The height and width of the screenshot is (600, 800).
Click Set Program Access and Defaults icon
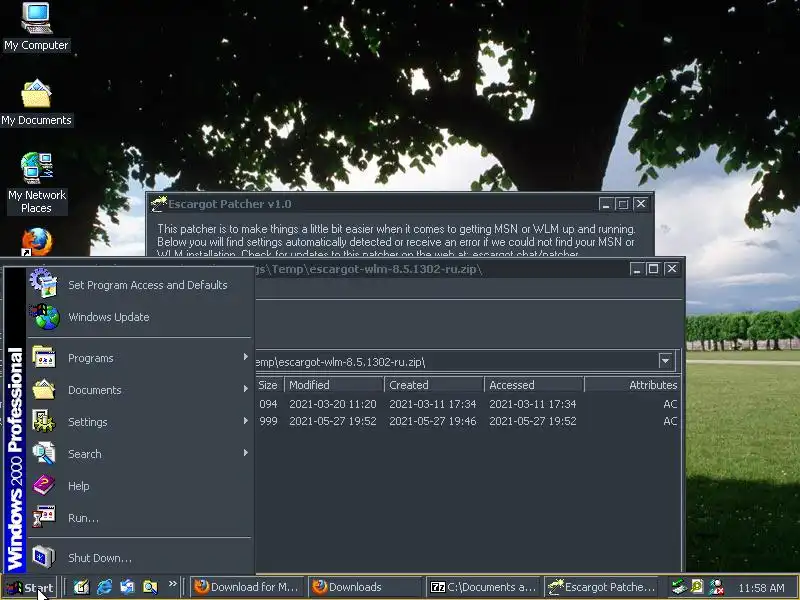[x=44, y=284]
